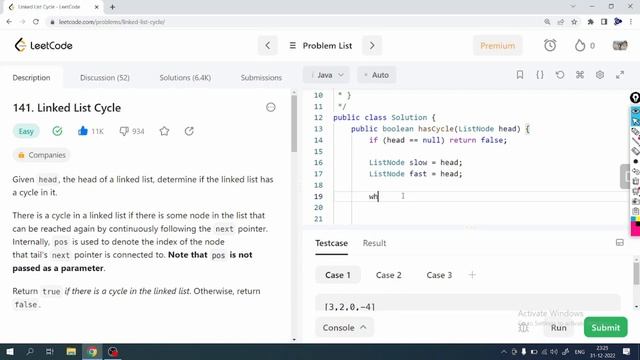Click the editor bookmark icon
The height and width of the screenshot is (360, 640).
(x=520, y=75)
